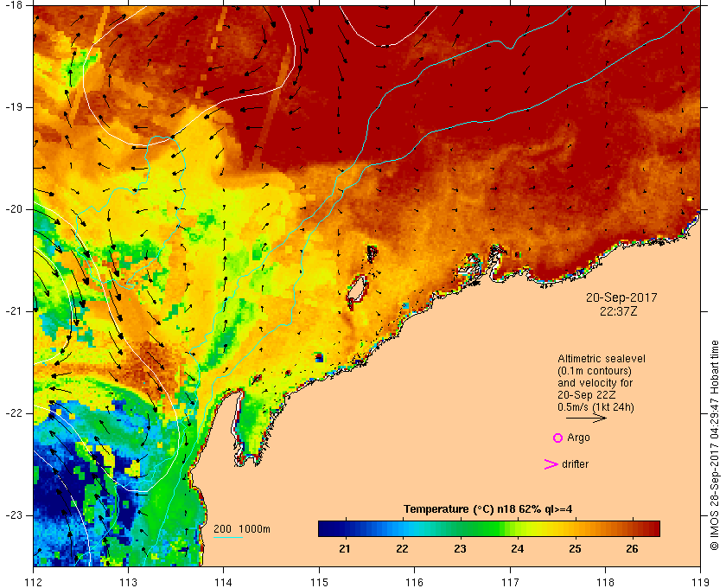
Task: Click the Temperature (°C) n18 62% ql>=4 title
Action: point(487,508)
